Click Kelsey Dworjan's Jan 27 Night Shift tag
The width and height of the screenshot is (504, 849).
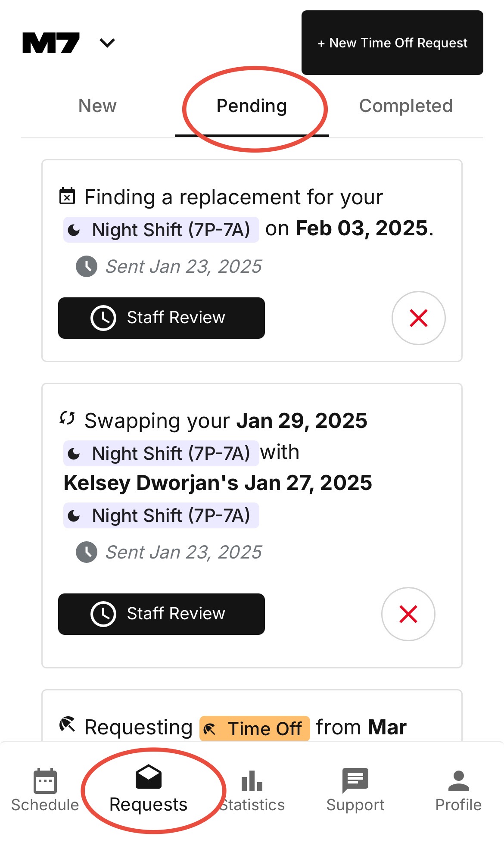click(161, 515)
